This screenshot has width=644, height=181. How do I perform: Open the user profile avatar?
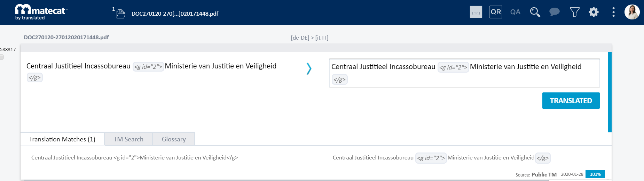click(632, 12)
